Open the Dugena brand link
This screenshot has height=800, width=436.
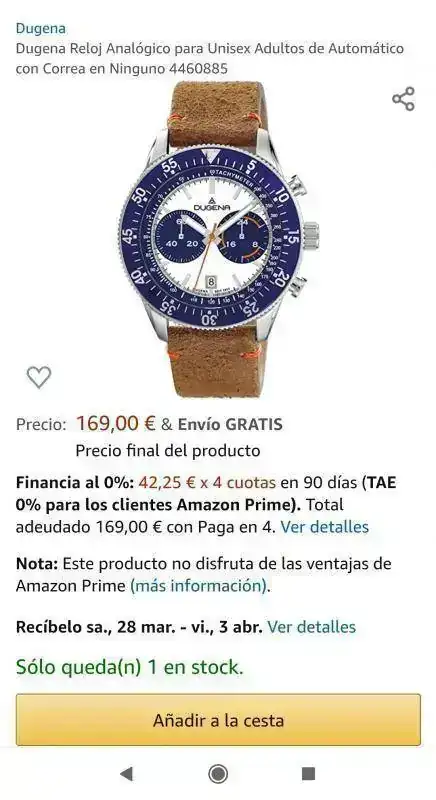[41, 29]
